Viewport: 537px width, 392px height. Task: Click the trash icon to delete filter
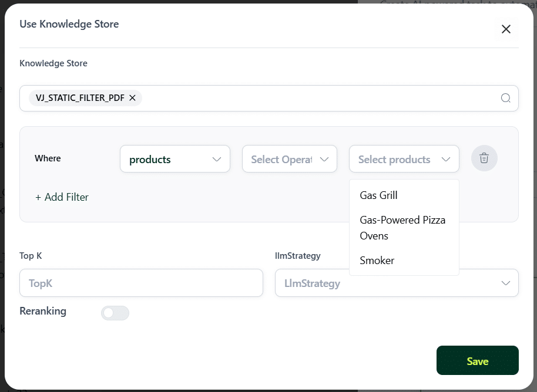pyautogui.click(x=484, y=158)
